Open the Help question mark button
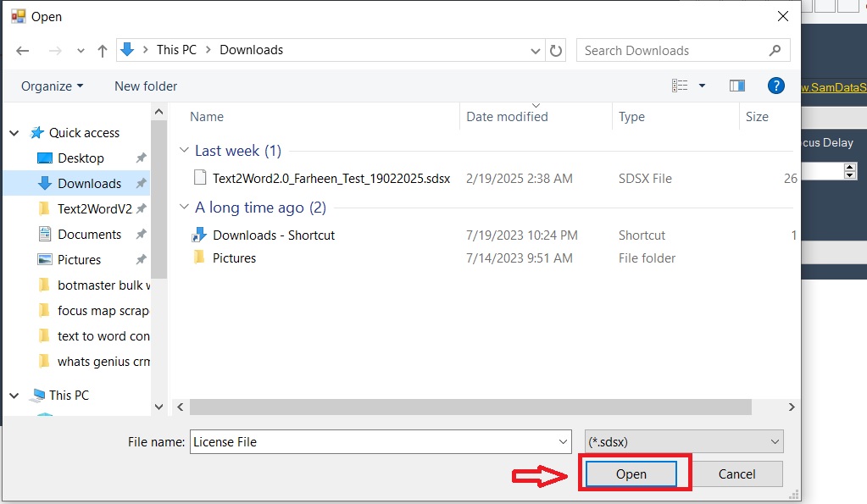This screenshot has height=504, width=867. (x=775, y=86)
